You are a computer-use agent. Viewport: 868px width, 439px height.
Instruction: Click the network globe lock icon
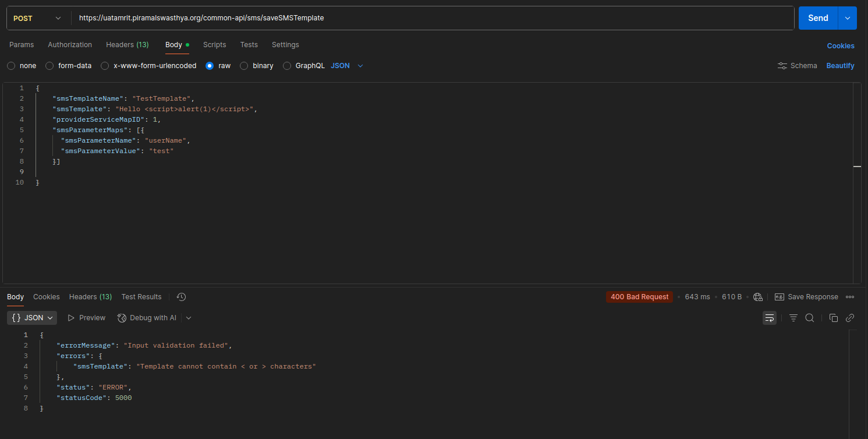click(757, 297)
